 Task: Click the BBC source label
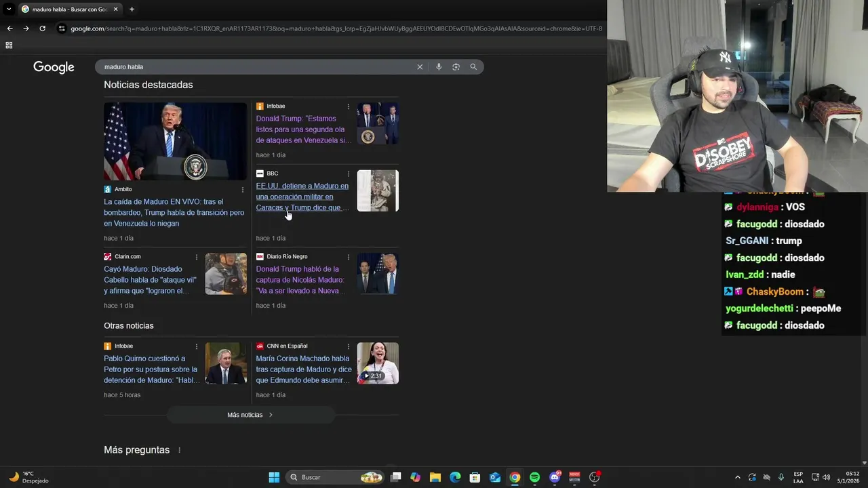[273, 174]
